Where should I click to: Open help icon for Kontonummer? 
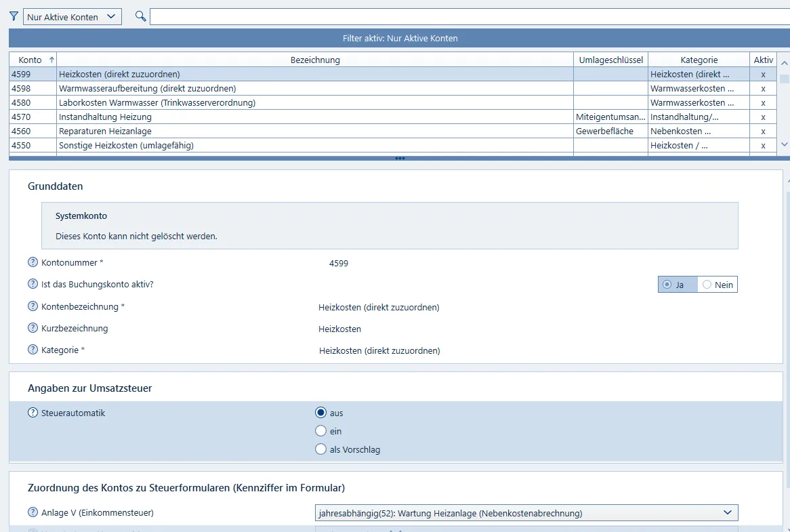tap(33, 262)
